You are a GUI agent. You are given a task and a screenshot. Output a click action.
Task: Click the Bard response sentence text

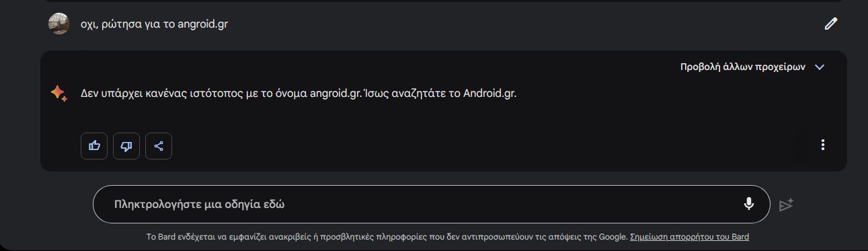[x=299, y=93]
